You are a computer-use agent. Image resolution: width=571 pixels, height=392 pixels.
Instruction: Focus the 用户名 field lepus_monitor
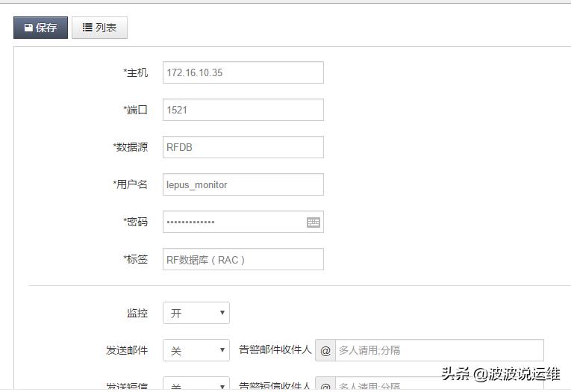click(243, 184)
